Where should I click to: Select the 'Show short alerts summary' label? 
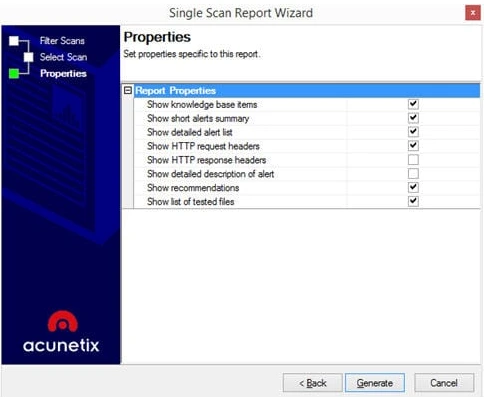pos(198,118)
